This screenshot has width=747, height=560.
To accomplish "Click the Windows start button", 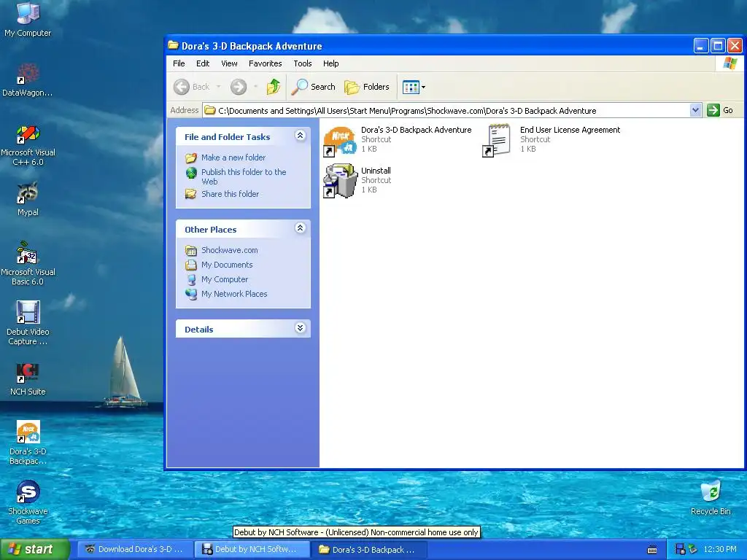I will (34, 549).
